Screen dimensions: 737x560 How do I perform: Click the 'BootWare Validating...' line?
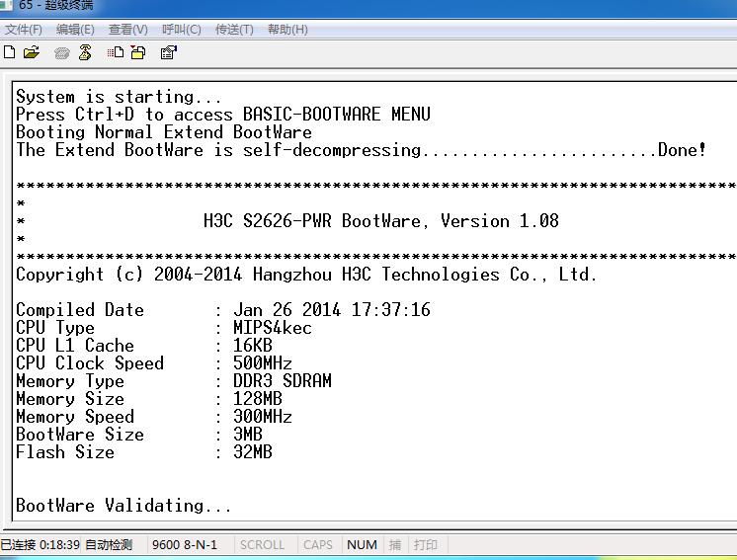coord(123,506)
